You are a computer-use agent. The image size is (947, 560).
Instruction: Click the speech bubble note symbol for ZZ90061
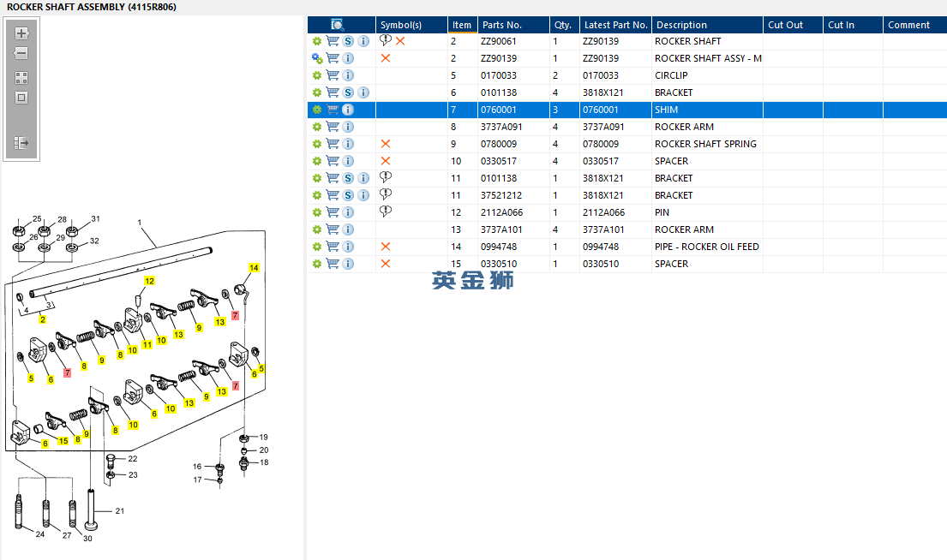click(386, 40)
